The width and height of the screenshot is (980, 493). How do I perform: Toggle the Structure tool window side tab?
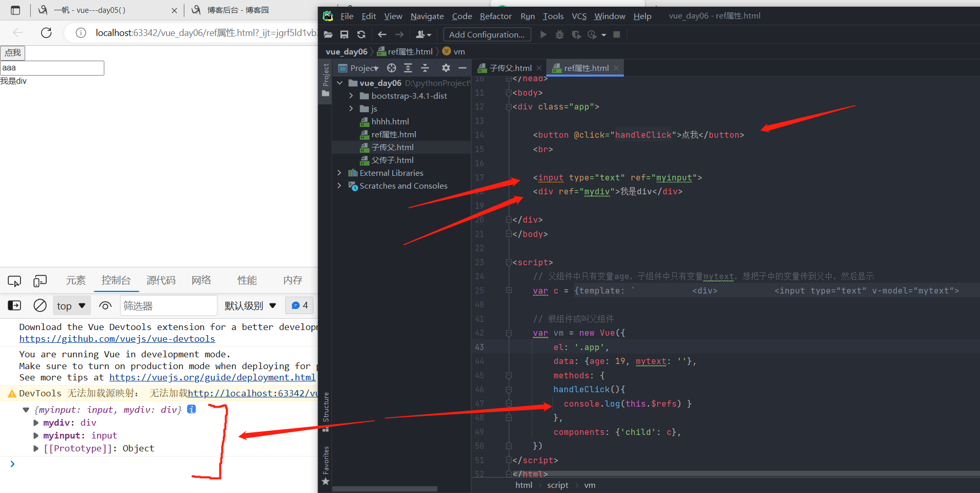(x=325, y=411)
